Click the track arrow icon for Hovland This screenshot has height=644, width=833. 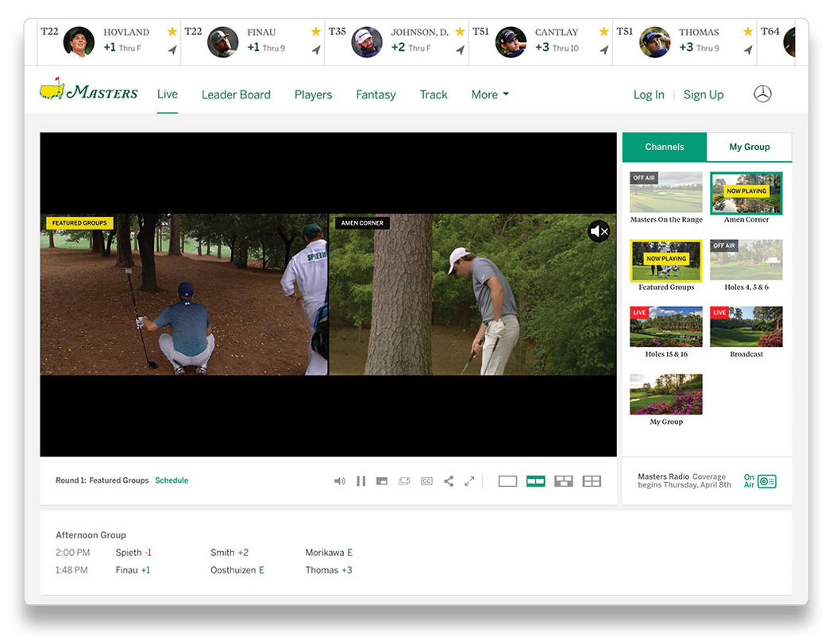pos(172,50)
